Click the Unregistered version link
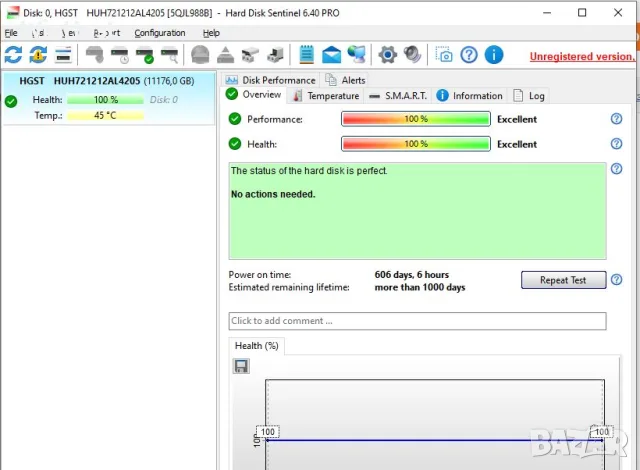The image size is (640, 470). click(582, 57)
